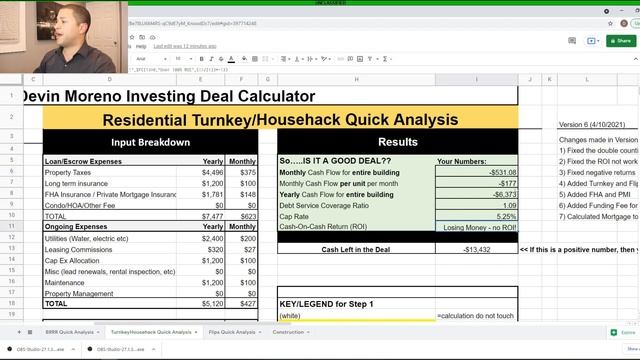Select column D header

pyautogui.click(x=109, y=79)
